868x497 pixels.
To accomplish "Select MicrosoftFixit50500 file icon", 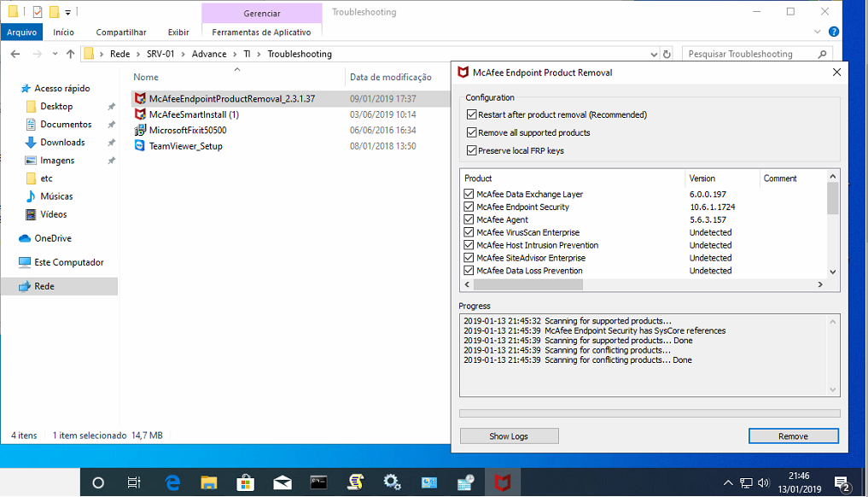I will coord(140,130).
